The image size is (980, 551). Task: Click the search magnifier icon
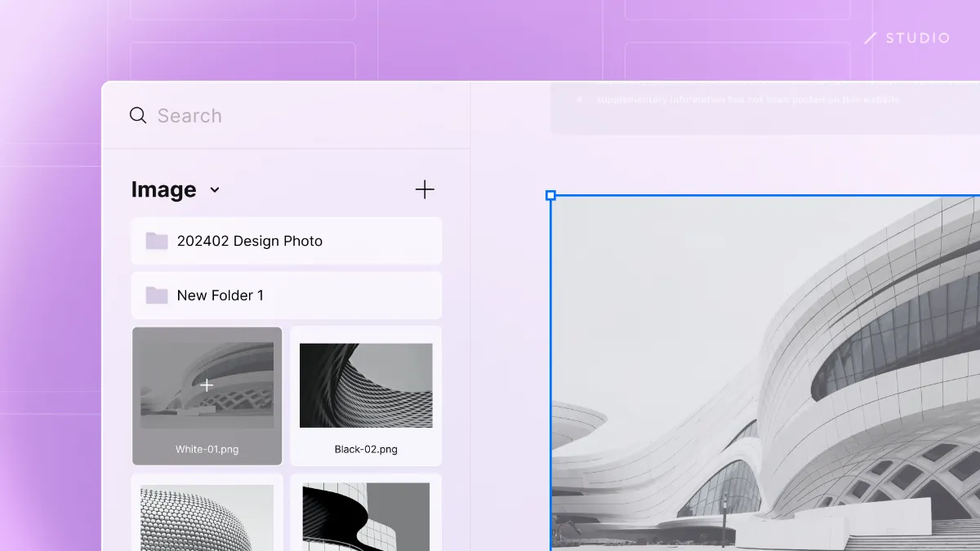click(138, 115)
